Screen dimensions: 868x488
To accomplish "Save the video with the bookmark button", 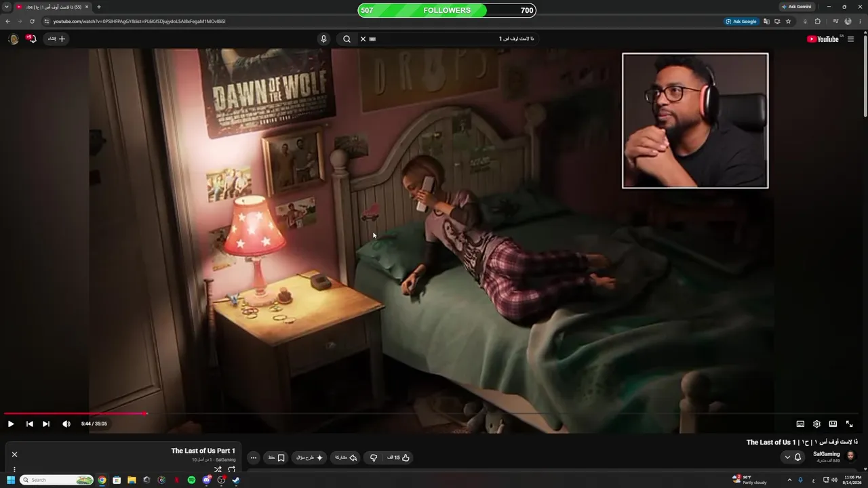I will point(277,457).
